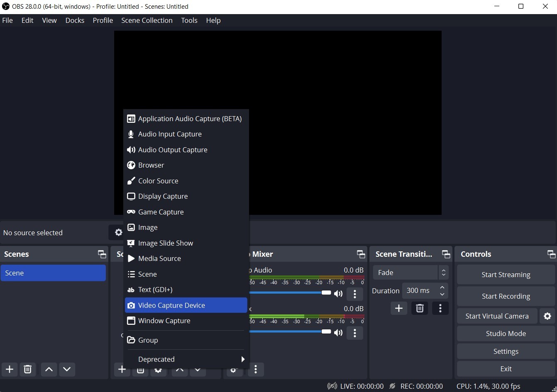Choose Window Capture source
This screenshot has width=557, height=392.
coord(186,321)
